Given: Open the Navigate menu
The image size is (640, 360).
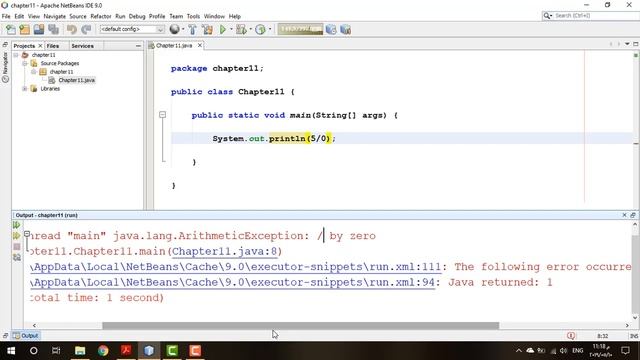Looking at the screenshot, I should (55, 16).
